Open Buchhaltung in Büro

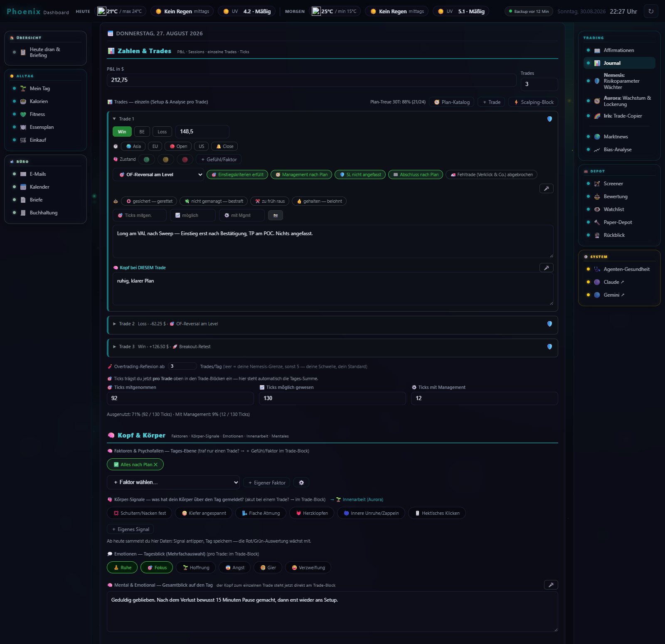point(45,213)
